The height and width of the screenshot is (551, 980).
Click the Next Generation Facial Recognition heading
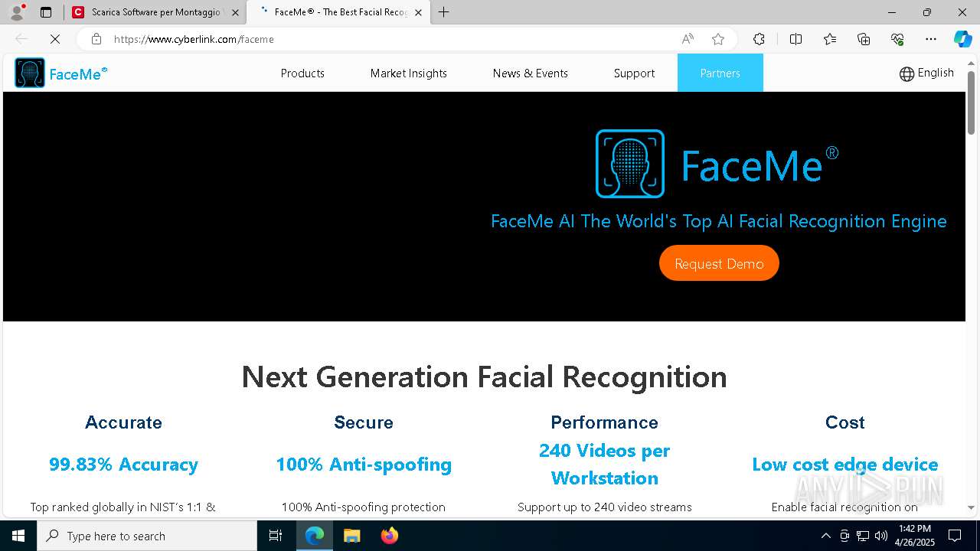pos(484,377)
